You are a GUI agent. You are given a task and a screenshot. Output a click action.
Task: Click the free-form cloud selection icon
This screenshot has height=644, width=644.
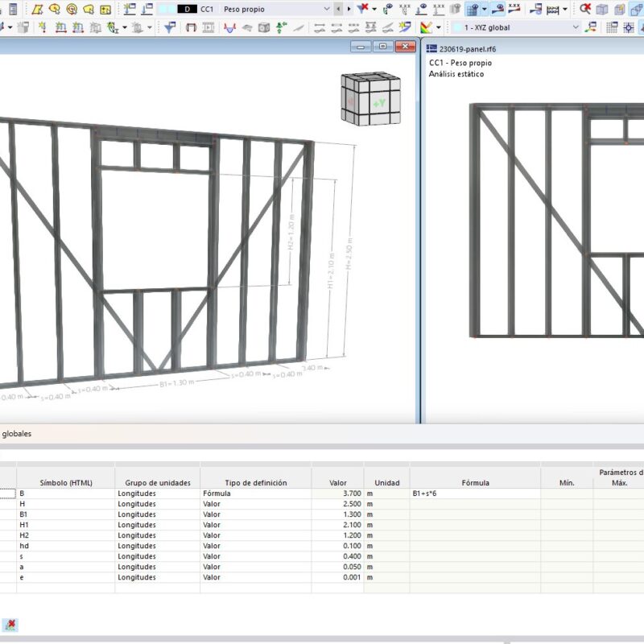coord(89,9)
